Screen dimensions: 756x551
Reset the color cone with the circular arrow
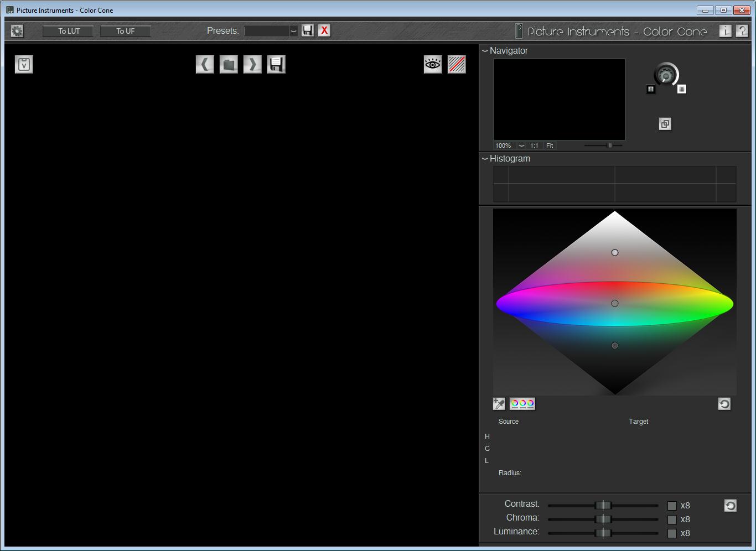click(x=724, y=404)
